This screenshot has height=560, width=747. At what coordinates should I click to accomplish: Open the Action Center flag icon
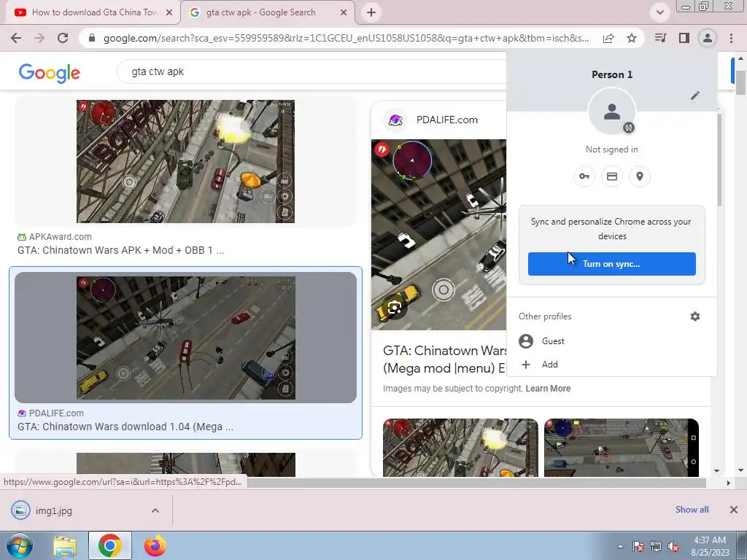638,546
